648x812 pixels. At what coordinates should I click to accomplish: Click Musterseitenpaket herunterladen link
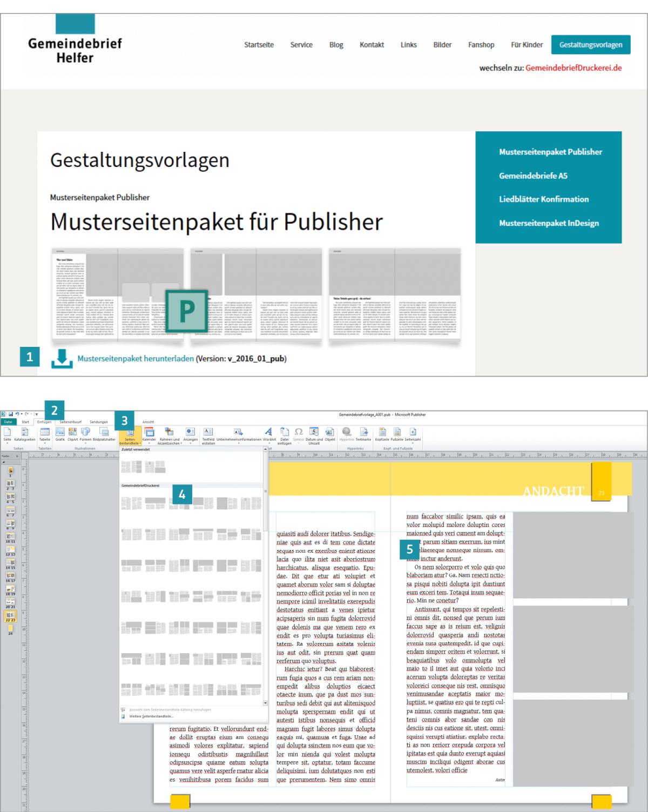pyautogui.click(x=136, y=359)
